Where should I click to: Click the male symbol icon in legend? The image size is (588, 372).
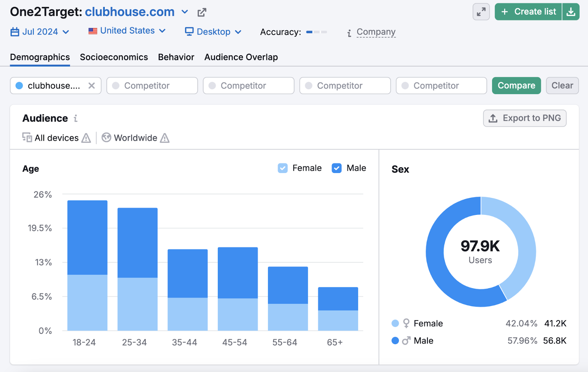406,341
